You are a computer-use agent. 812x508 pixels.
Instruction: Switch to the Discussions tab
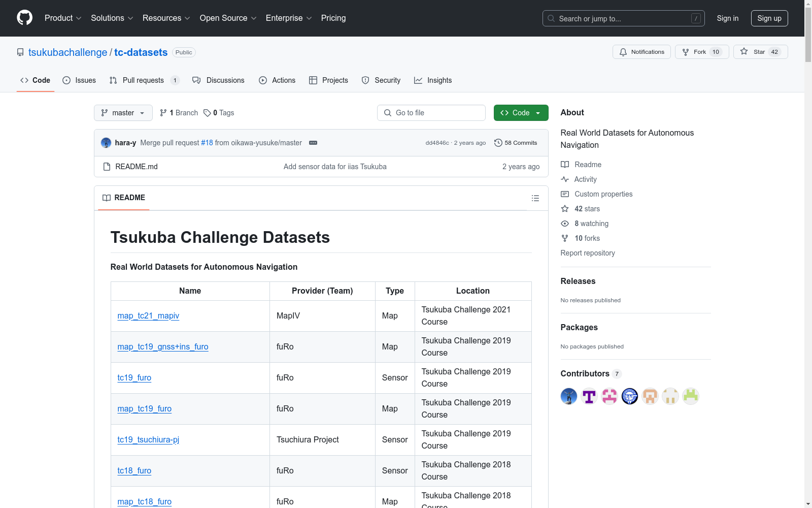[218, 80]
